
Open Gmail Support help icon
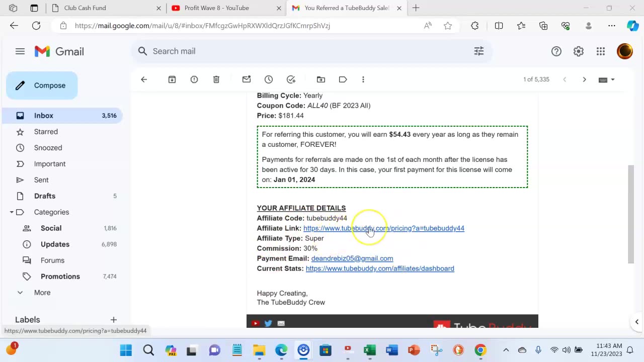556,51
